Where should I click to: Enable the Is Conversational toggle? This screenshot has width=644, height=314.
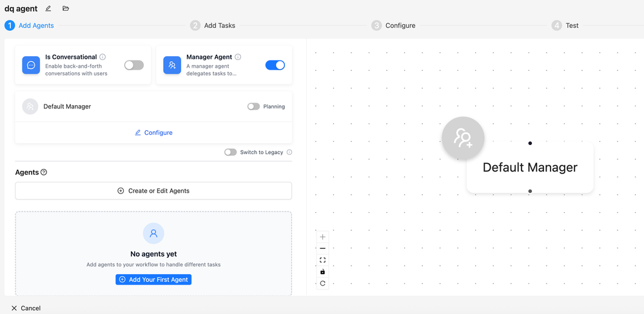point(134,65)
